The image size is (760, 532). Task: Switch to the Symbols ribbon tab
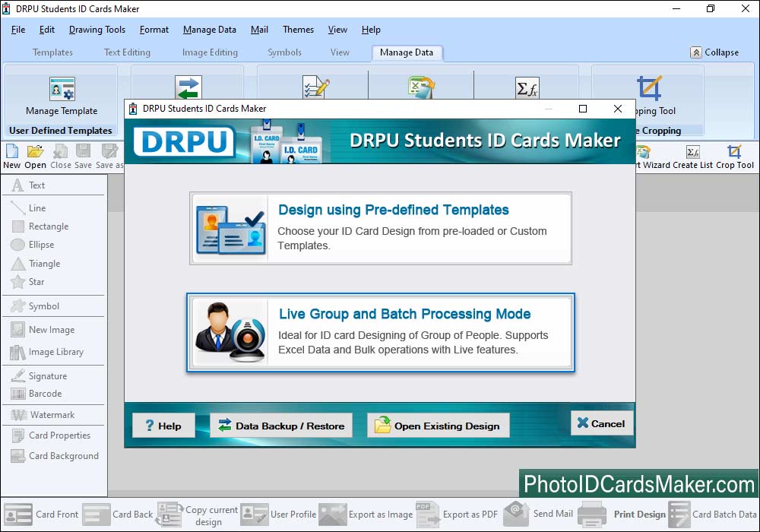point(284,52)
